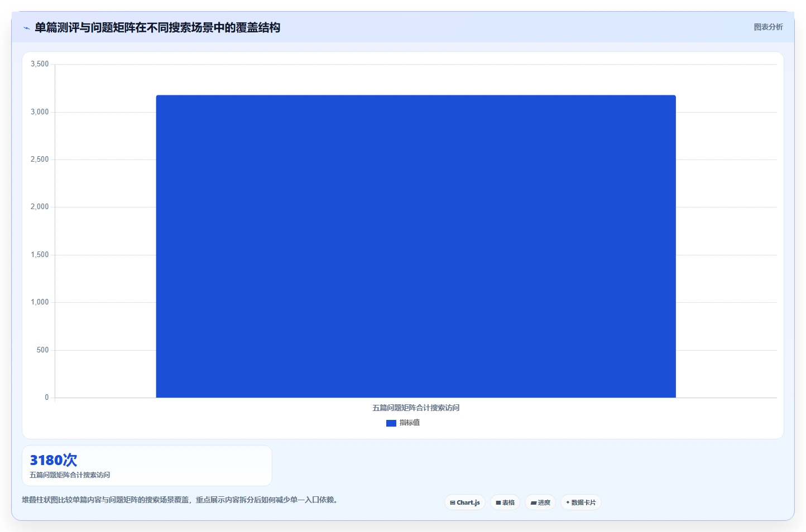
Task: Click the 3,500 y-axis tick label
Action: coord(40,64)
